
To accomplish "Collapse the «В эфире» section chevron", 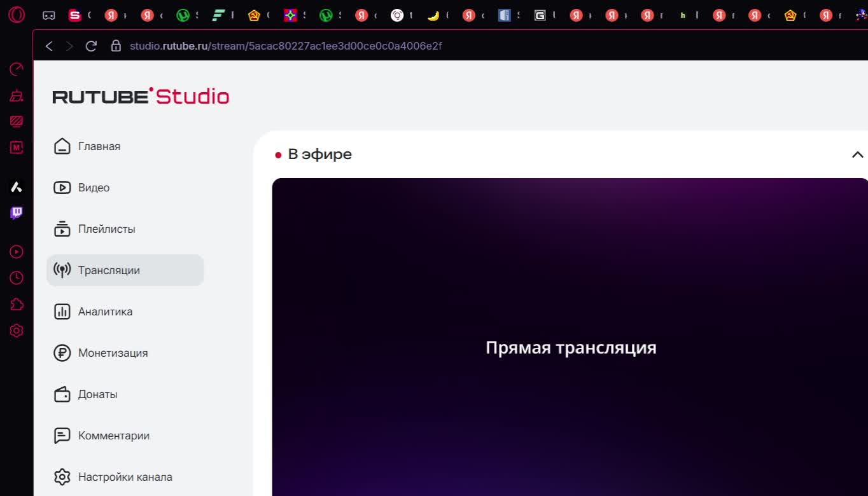I will pos(857,155).
